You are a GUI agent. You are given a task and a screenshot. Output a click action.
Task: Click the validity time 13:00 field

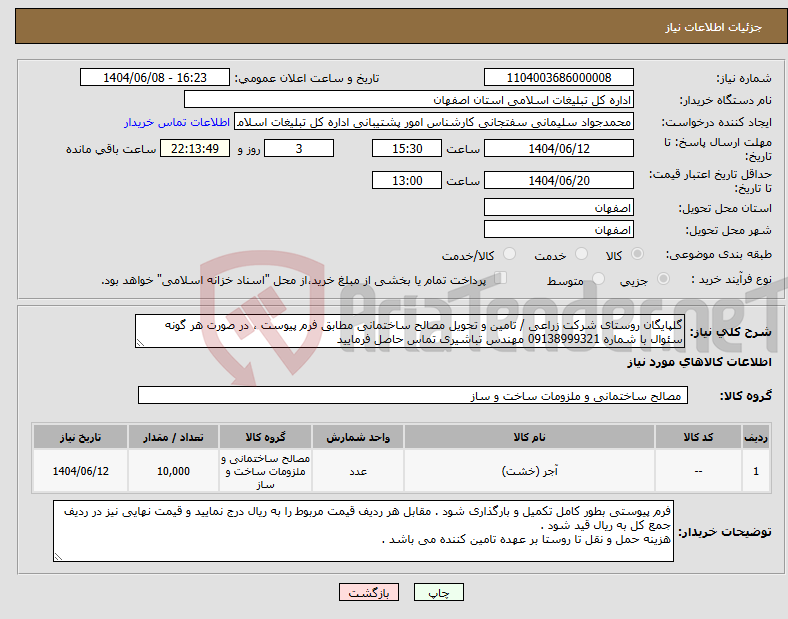click(407, 181)
